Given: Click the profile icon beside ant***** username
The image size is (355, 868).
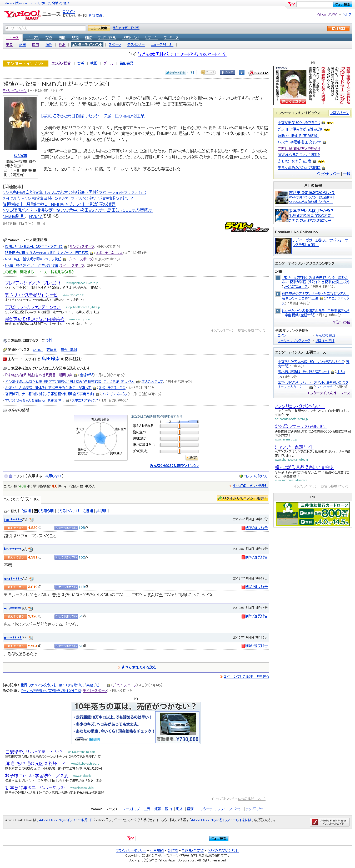Looking at the screenshot, I should coord(31,579).
